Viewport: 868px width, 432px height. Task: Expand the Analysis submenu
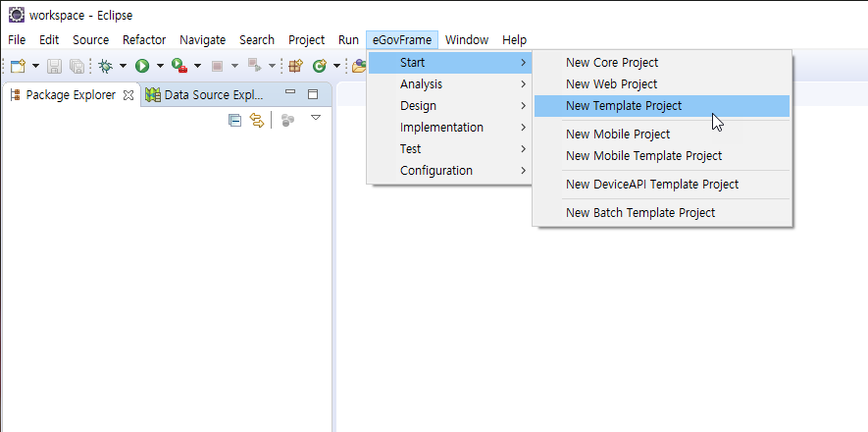click(449, 84)
